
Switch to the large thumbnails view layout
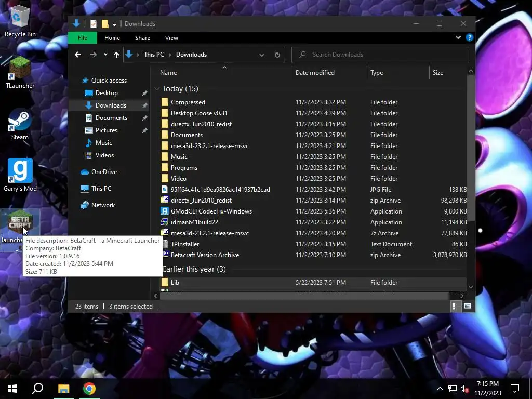[x=468, y=307]
